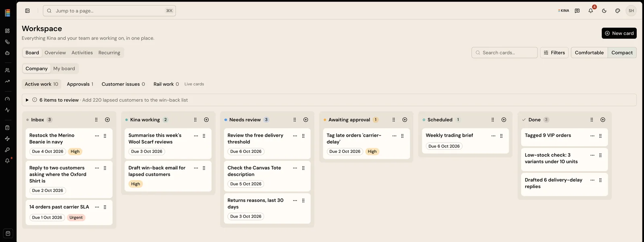This screenshot has height=242, width=644.
Task: Open the robot agent icon in sidebar
Action: click(x=7, y=53)
